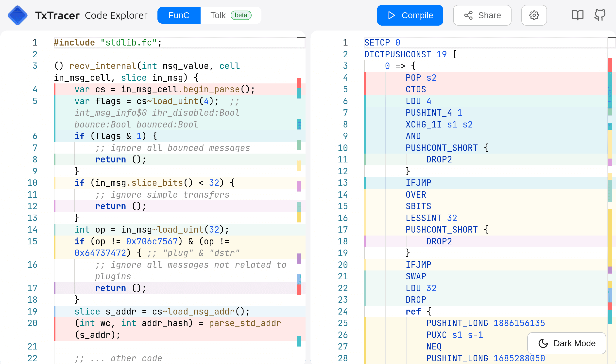
Task: Toggle Dark Mode
Action: [566, 343]
